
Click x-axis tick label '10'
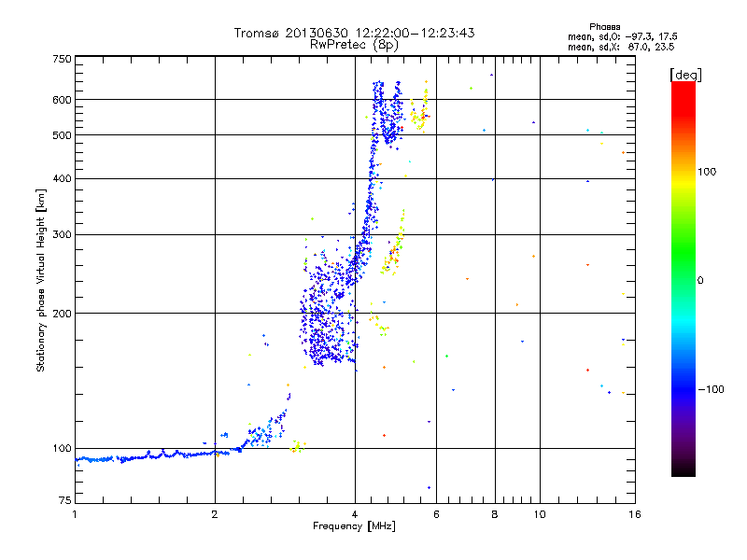tap(540, 514)
